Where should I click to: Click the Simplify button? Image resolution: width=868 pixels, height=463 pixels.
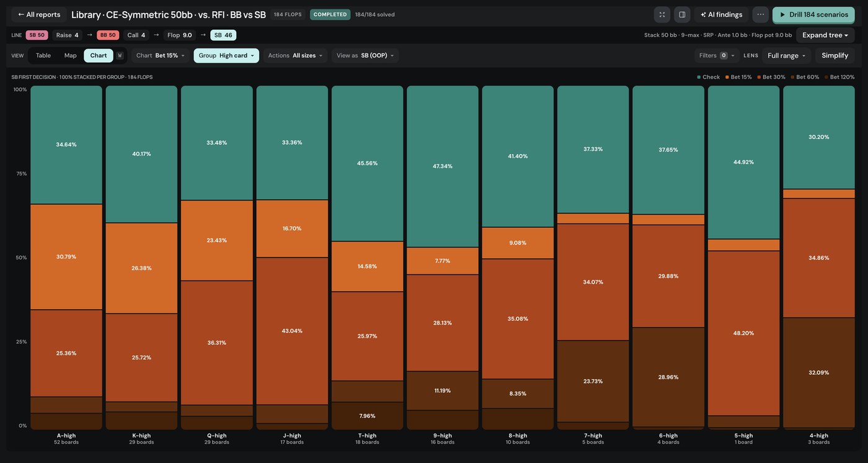(x=835, y=56)
